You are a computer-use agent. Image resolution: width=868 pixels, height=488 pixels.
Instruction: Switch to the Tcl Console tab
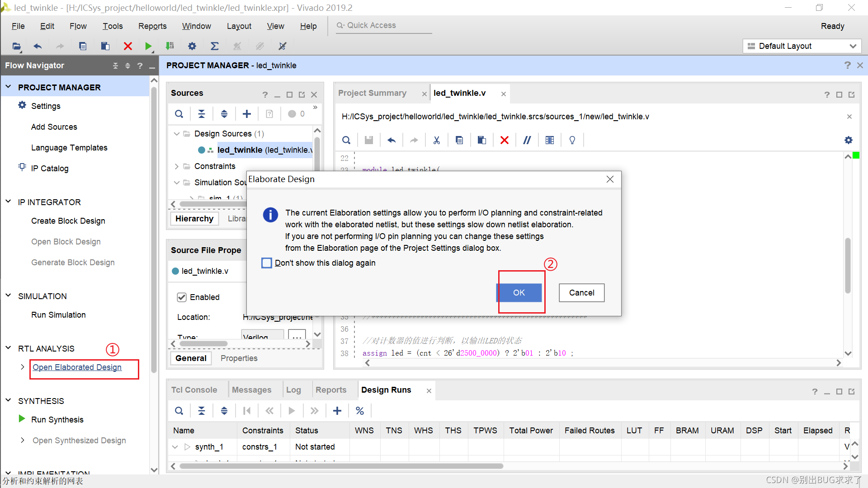194,390
